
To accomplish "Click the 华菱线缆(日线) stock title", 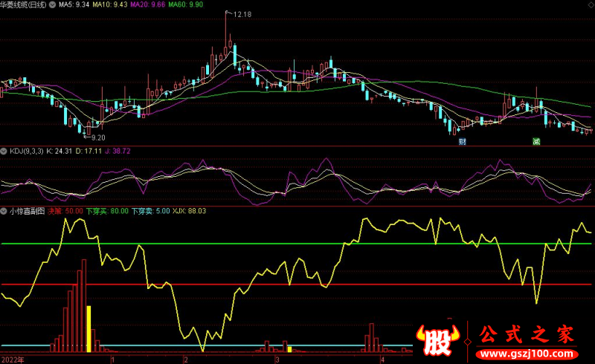I will coord(31,4).
